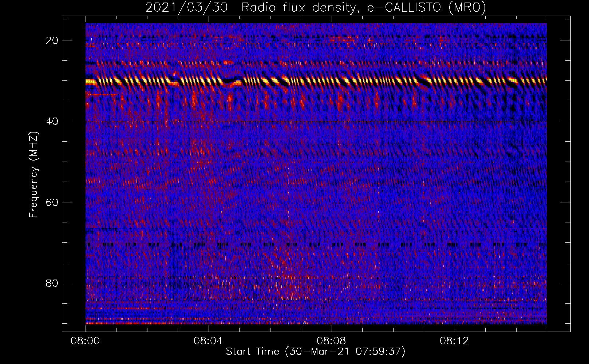The image size is (589, 364).
Task: Click the '80' frequency tick label
Action: point(52,283)
